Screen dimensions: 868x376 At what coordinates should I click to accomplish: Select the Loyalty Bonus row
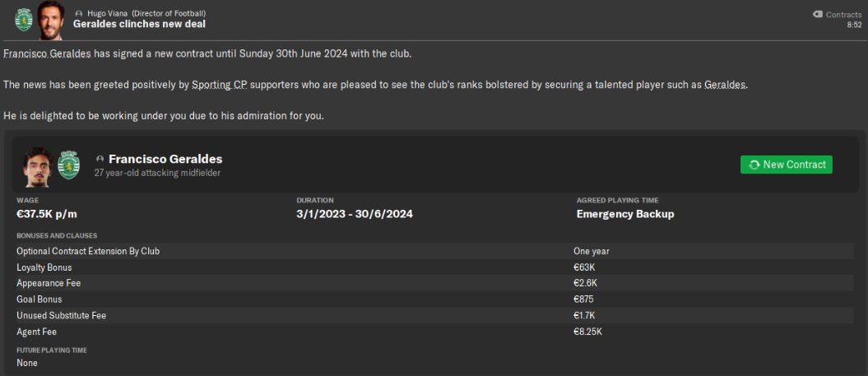pos(434,267)
